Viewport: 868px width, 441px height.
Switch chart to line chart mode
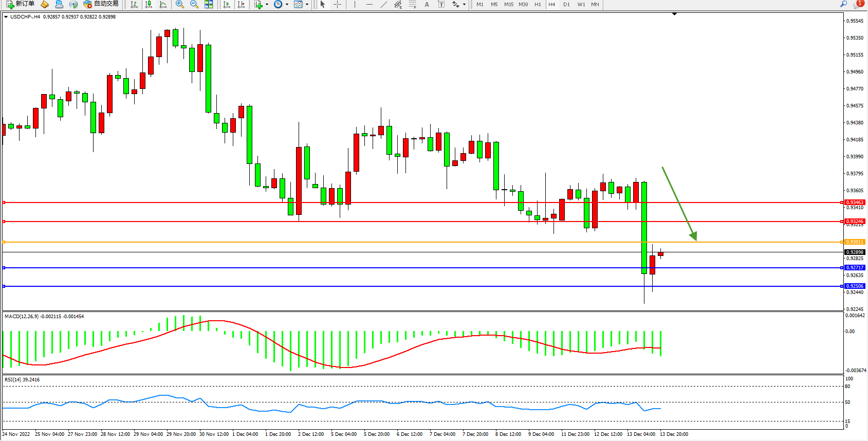(163, 4)
